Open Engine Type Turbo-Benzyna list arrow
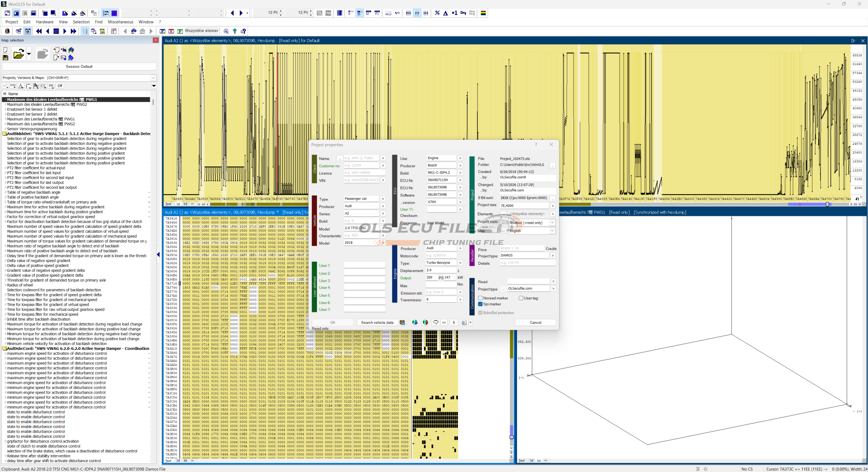Screen dimensions: 868x472 [x=460, y=263]
